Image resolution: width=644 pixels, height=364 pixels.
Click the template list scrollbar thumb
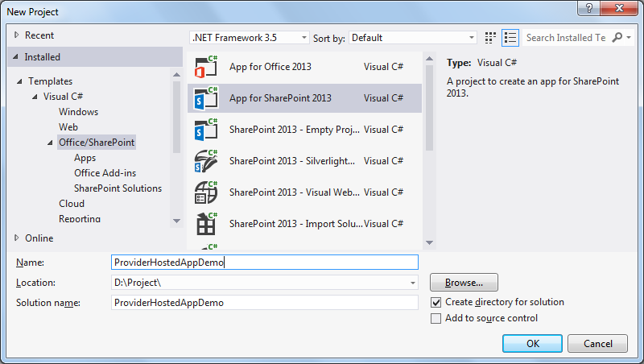429,108
